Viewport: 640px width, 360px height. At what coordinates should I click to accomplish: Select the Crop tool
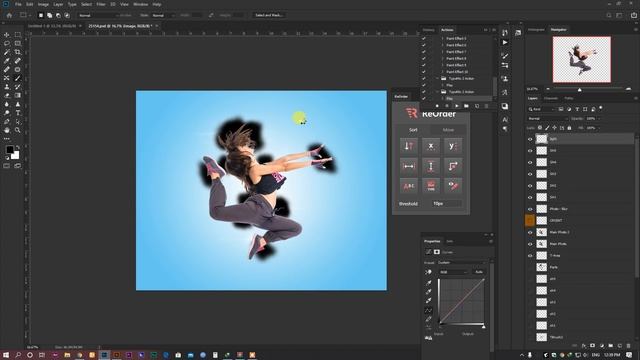coord(18,52)
